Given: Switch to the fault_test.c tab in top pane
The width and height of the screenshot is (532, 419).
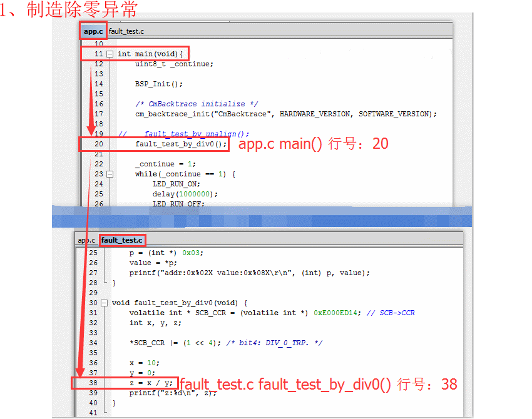Looking at the screenshot, I should point(126,29).
